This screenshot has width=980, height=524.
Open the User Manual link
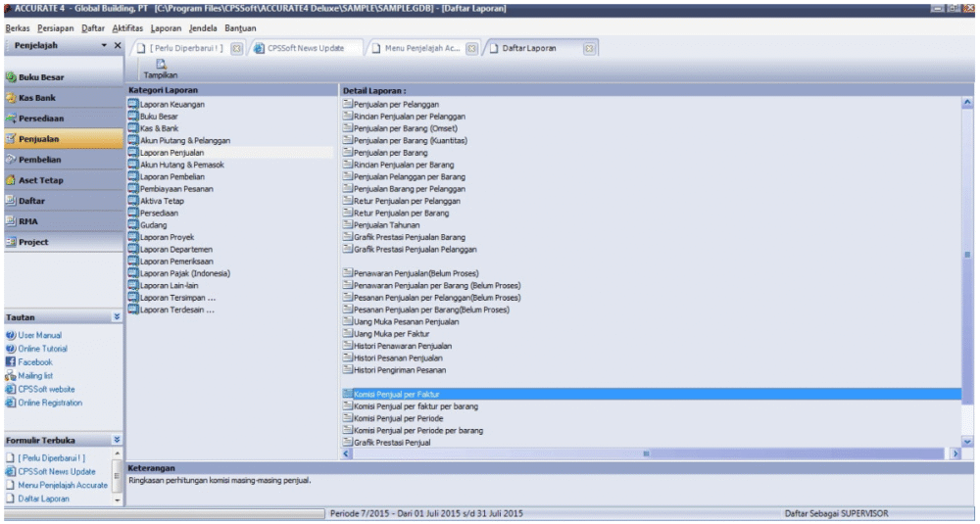click(x=39, y=335)
